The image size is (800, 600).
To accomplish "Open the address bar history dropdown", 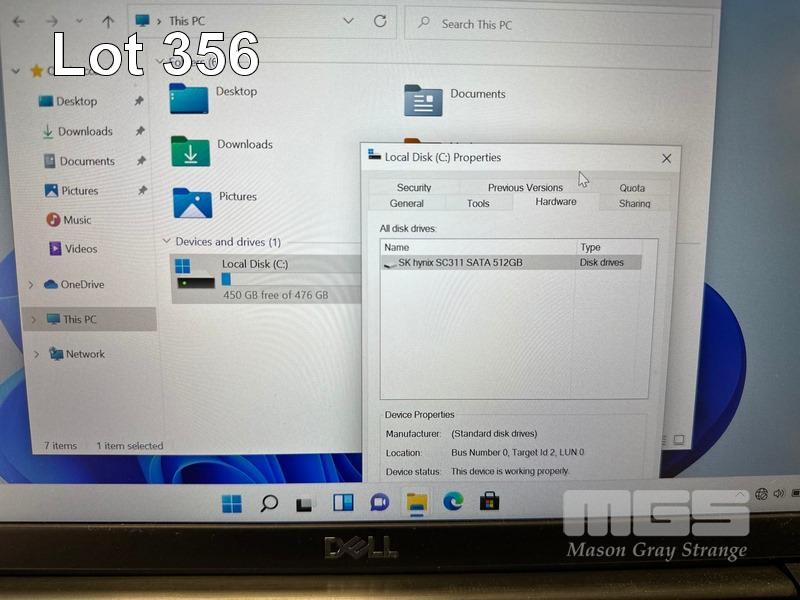I will point(348,21).
